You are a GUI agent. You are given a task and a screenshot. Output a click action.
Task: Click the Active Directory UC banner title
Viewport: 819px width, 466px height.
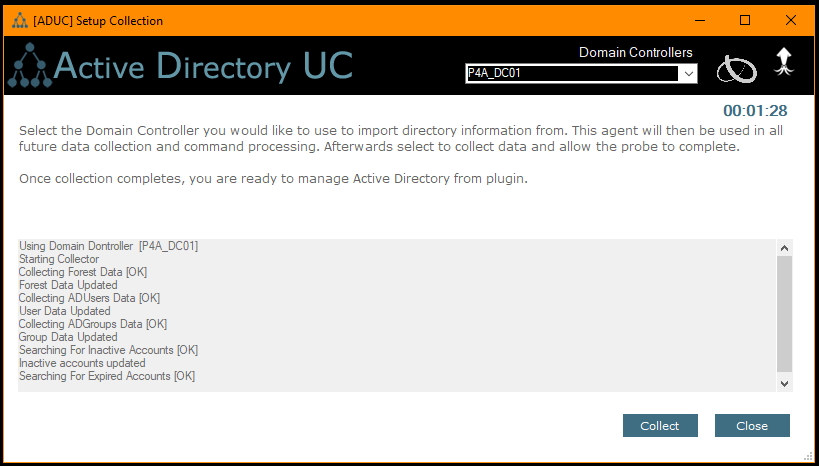[x=203, y=66]
